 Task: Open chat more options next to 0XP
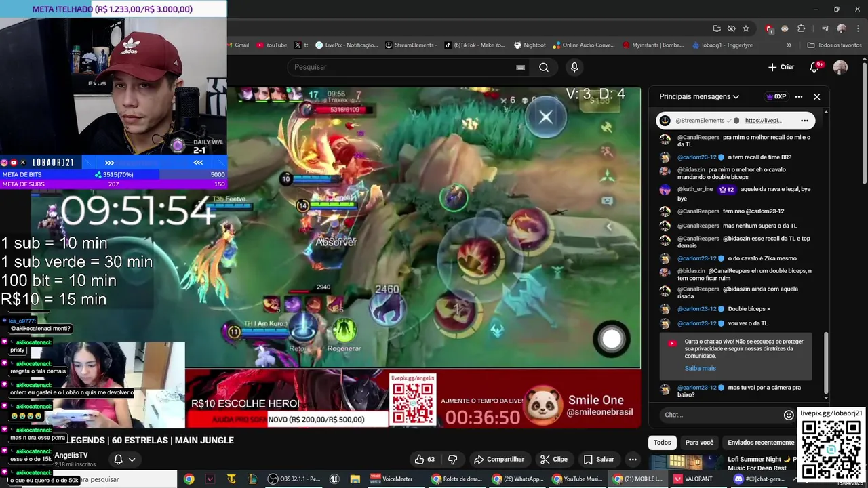[799, 96]
